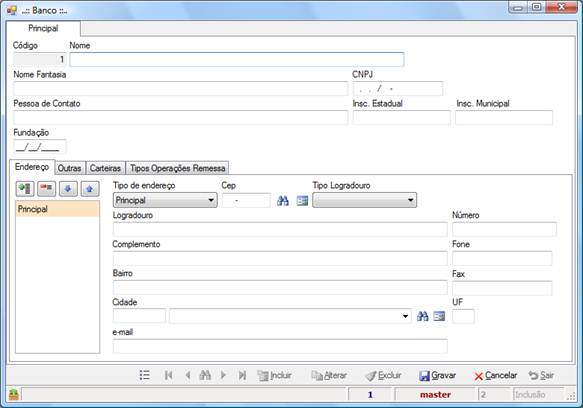Click the add address icon button
Screen dimensions: 583x408
point(25,189)
